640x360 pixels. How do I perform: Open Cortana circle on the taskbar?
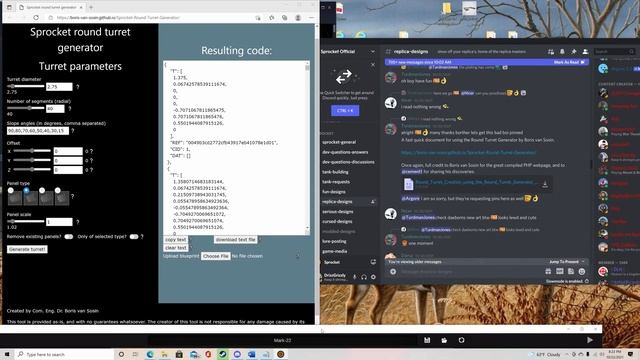121,354
